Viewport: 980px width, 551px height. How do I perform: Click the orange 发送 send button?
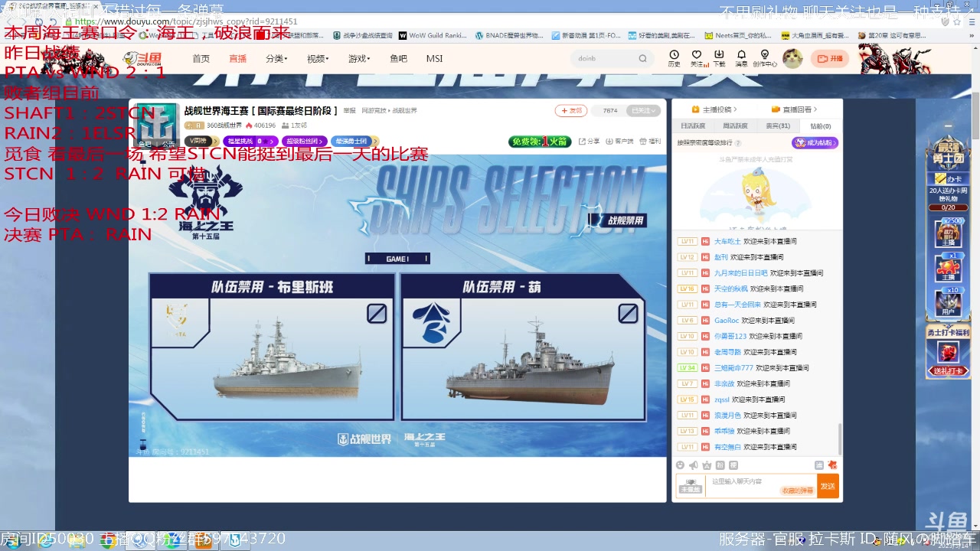pyautogui.click(x=828, y=486)
